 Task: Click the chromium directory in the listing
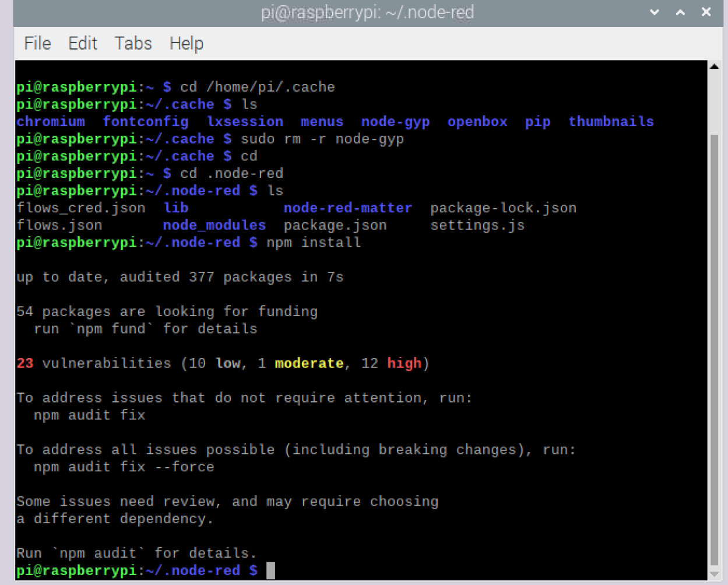[x=51, y=122]
